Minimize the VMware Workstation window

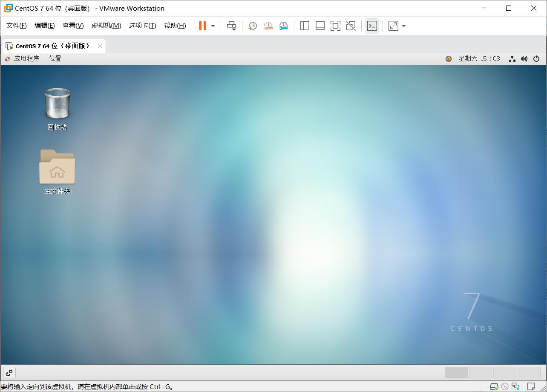(484, 8)
